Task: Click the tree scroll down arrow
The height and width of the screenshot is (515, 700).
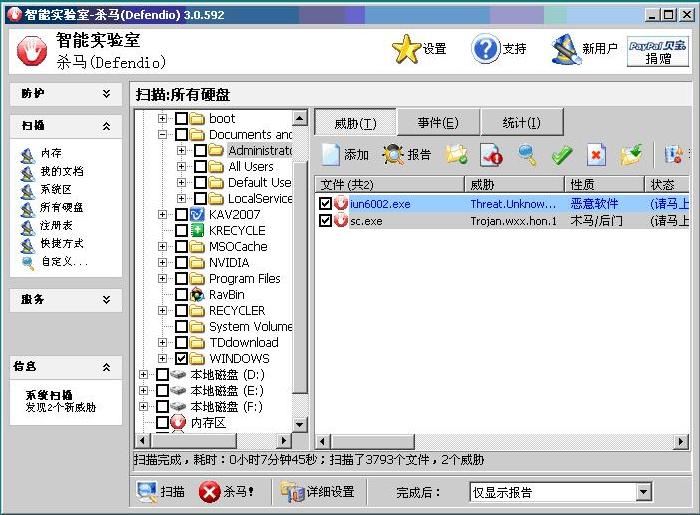Action: pyautogui.click(x=300, y=424)
